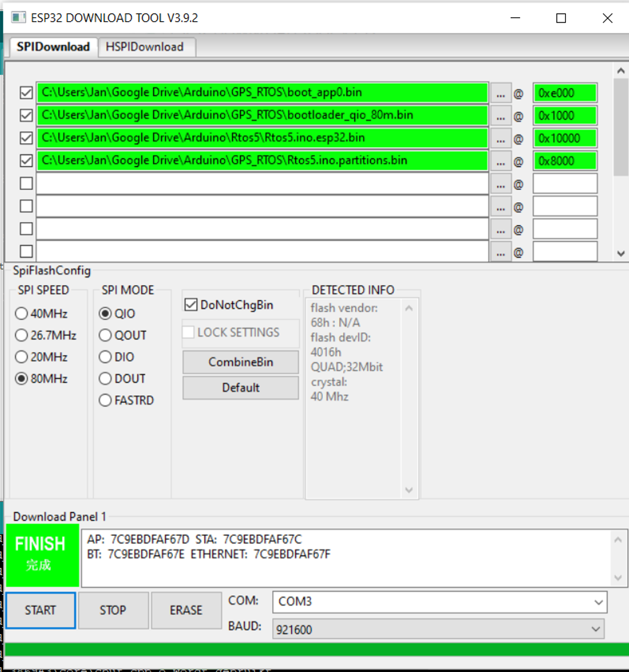The image size is (629, 672).
Task: Select 40MHz SPI speed
Action: coord(22,314)
